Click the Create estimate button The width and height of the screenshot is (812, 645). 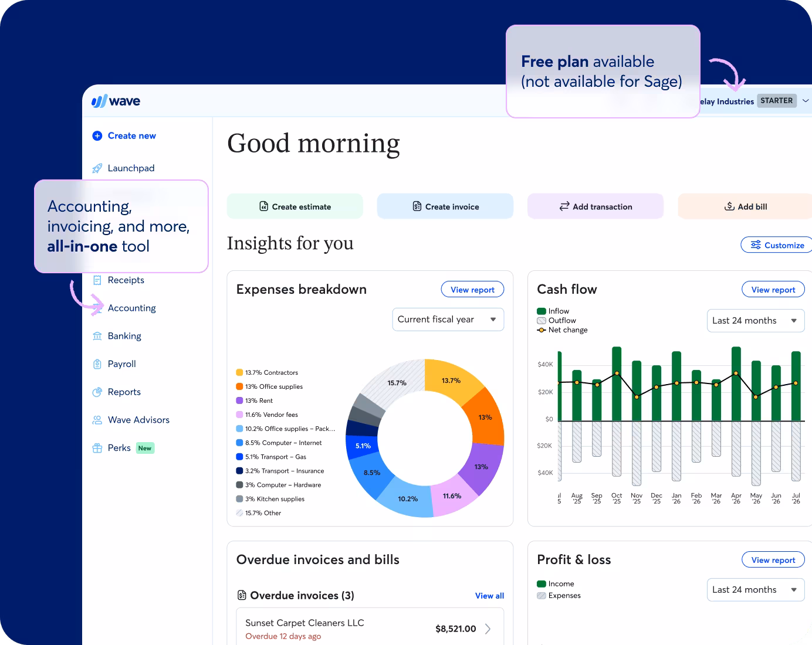point(295,206)
